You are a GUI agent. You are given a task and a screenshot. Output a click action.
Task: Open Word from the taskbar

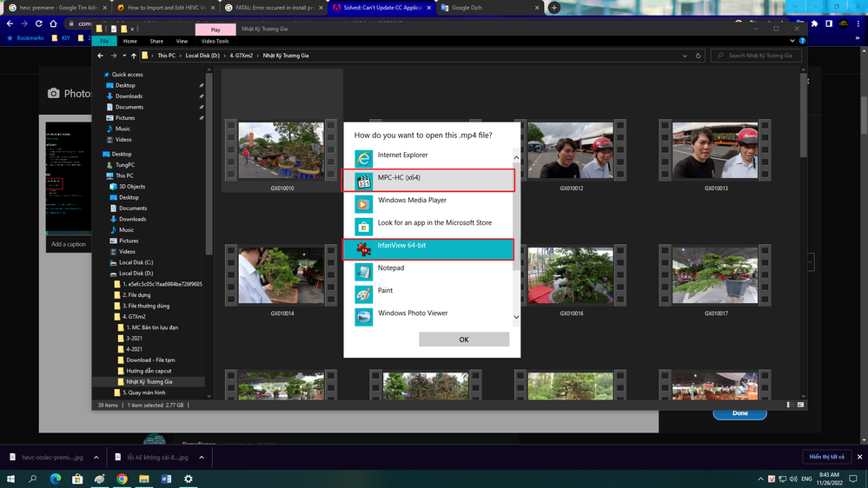(166, 479)
